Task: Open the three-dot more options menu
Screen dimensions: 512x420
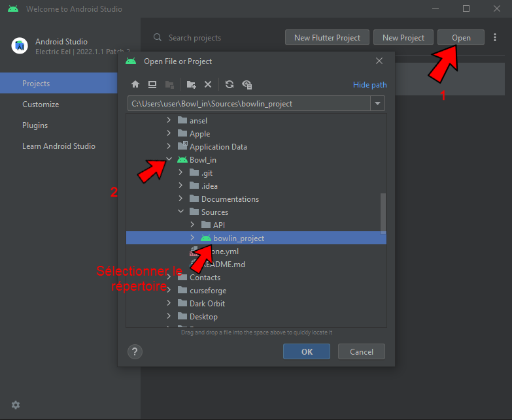Action: pyautogui.click(x=495, y=37)
